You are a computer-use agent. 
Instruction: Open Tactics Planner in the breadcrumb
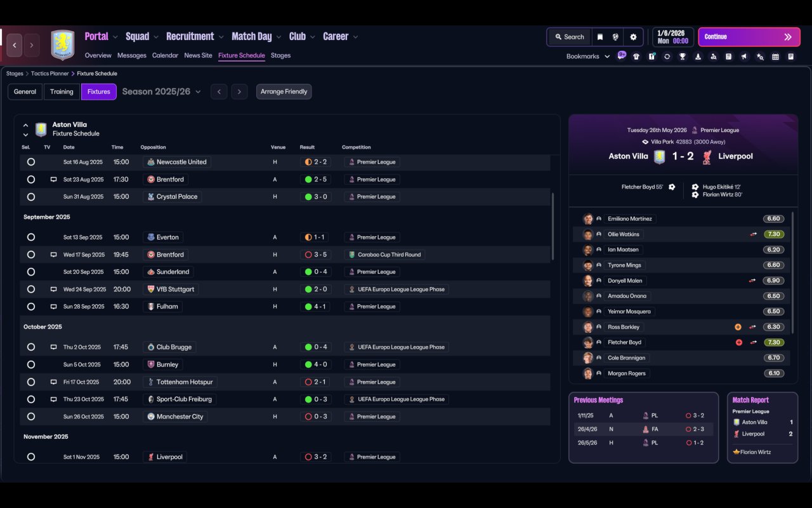49,74
